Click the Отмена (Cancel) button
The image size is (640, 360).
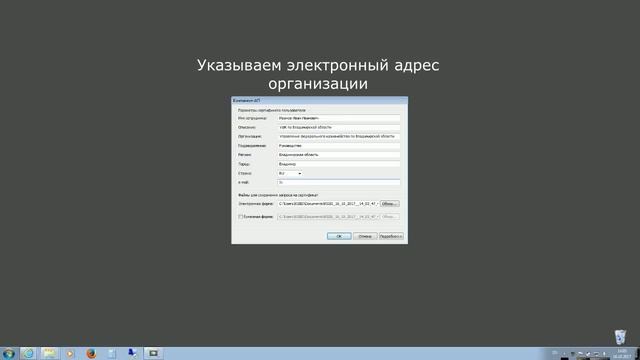[x=365, y=236]
